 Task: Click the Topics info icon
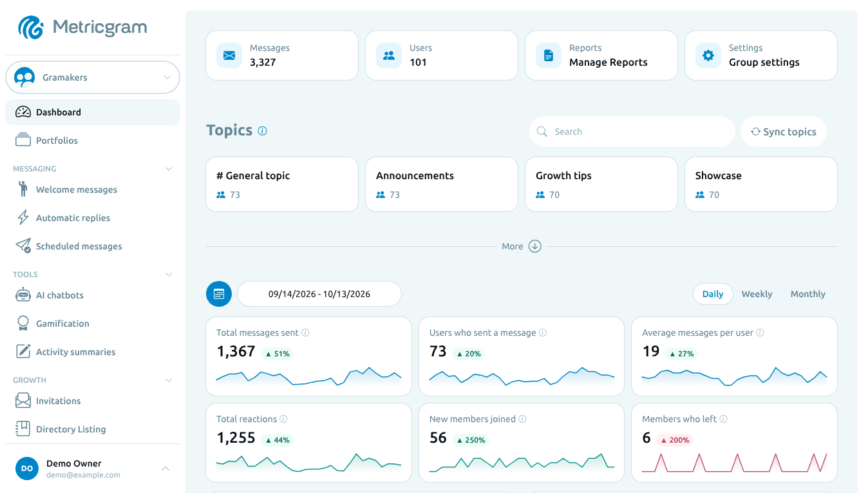[263, 131]
